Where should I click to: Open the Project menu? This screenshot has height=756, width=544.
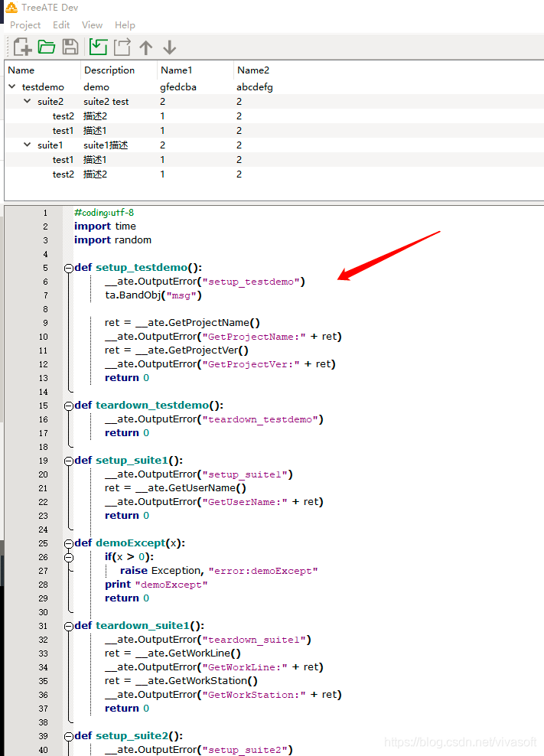pyautogui.click(x=25, y=25)
